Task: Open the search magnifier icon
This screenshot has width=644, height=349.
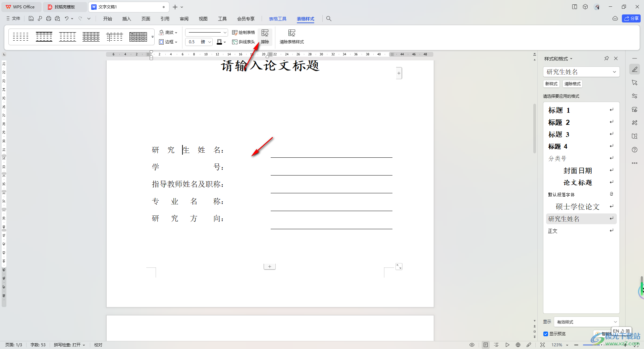Action: tap(329, 19)
